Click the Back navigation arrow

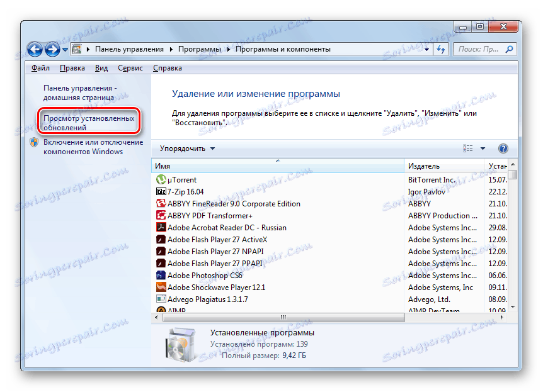(x=35, y=50)
